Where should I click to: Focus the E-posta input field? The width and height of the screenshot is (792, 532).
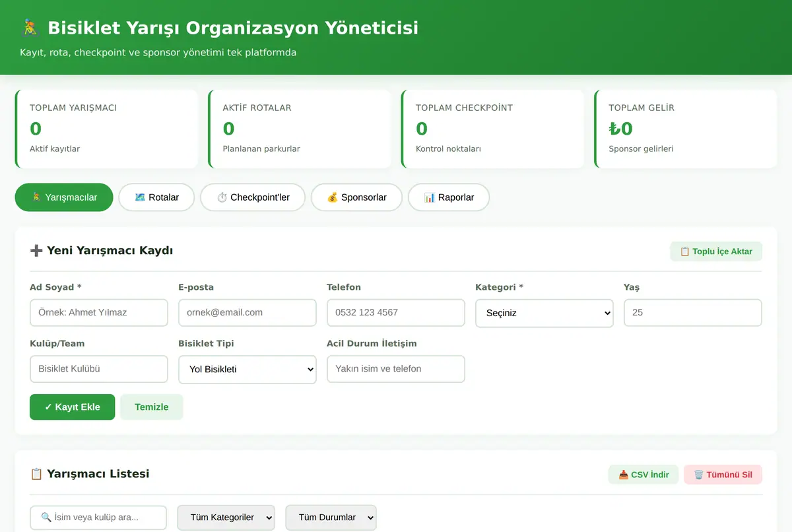pos(247,312)
